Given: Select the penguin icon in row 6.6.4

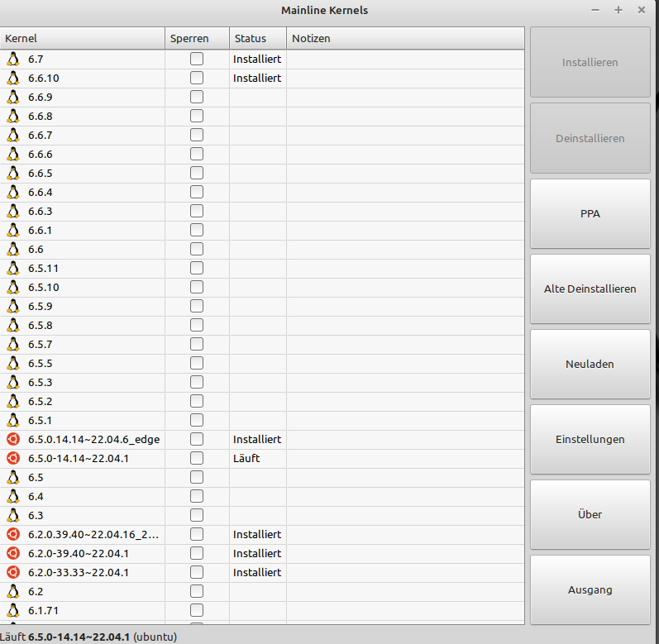Looking at the screenshot, I should point(13,193).
